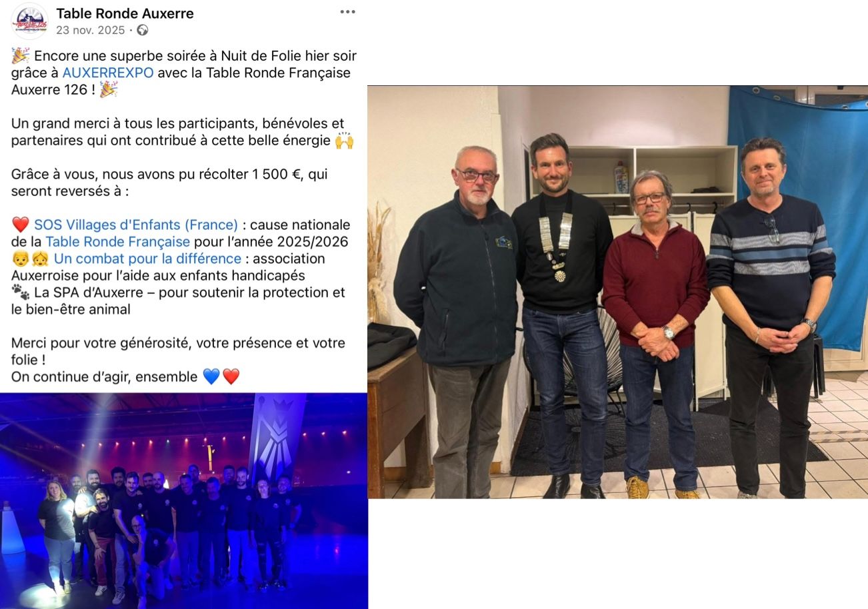Screen dimensions: 868x609
Task: Click the globe public audience icon
Action: [142, 30]
